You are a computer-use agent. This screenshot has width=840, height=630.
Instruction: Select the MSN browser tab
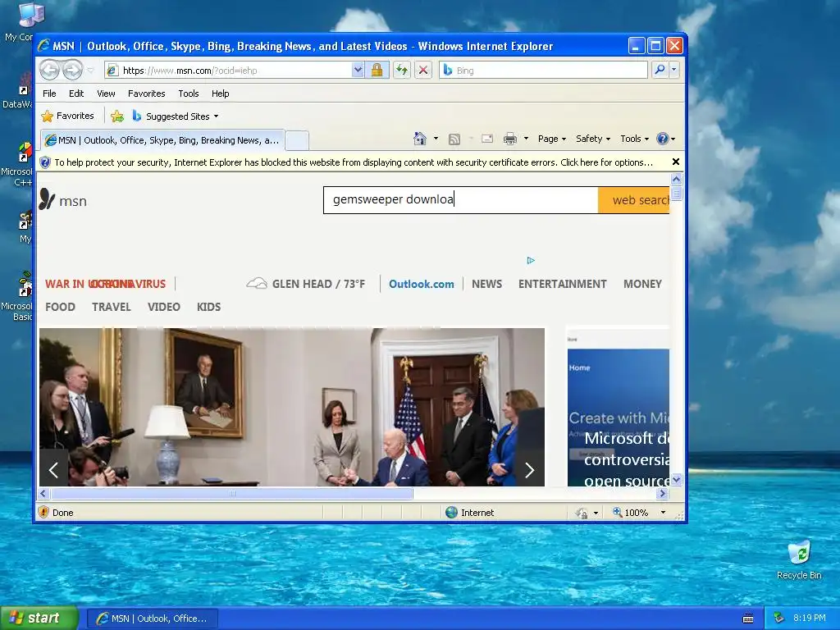pyautogui.click(x=162, y=140)
